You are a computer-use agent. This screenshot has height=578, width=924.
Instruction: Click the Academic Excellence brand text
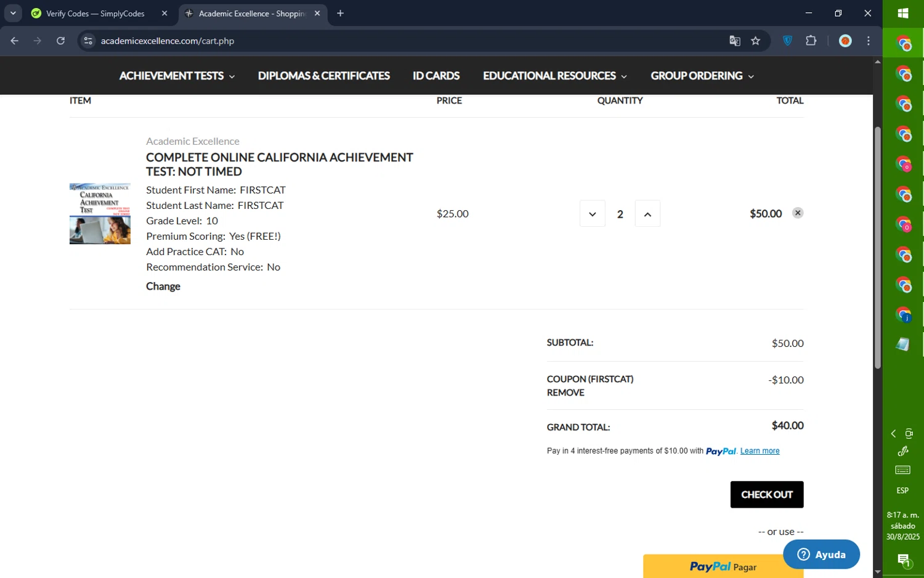tap(193, 141)
